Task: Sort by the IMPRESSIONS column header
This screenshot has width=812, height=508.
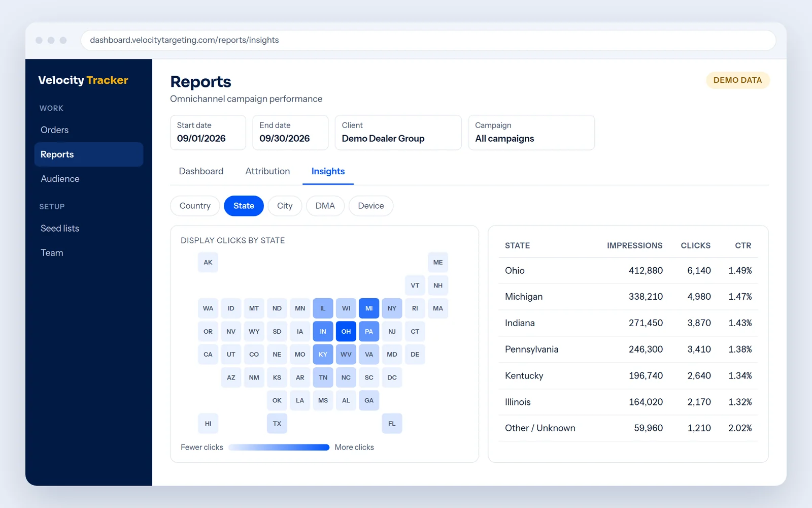Action: 634,246
